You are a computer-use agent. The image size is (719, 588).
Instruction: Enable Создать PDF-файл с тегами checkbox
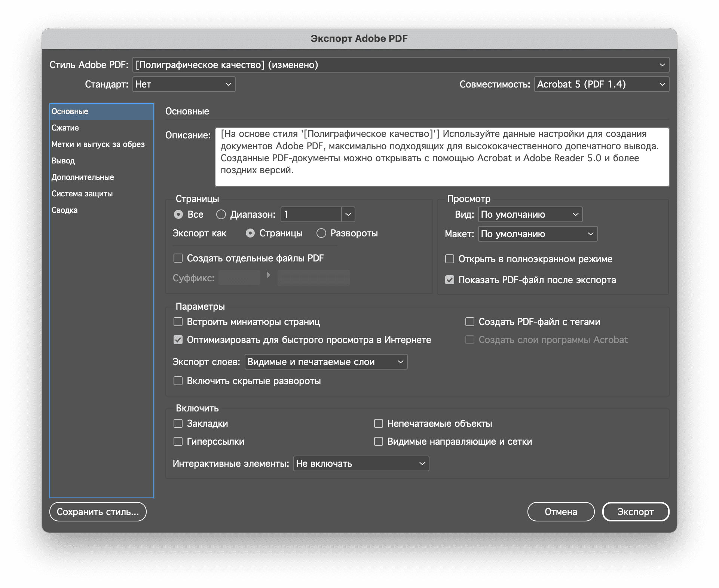pos(470,322)
